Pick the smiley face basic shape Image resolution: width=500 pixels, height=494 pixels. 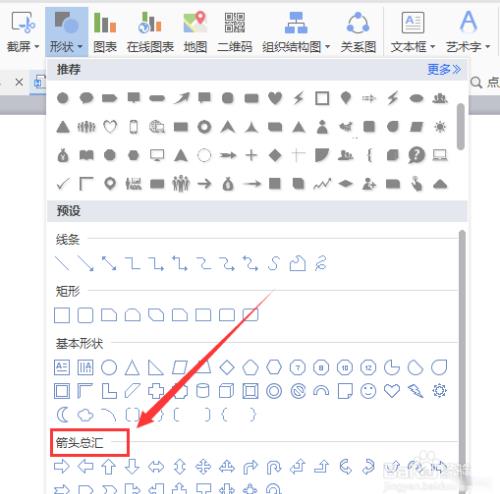click(x=368, y=391)
